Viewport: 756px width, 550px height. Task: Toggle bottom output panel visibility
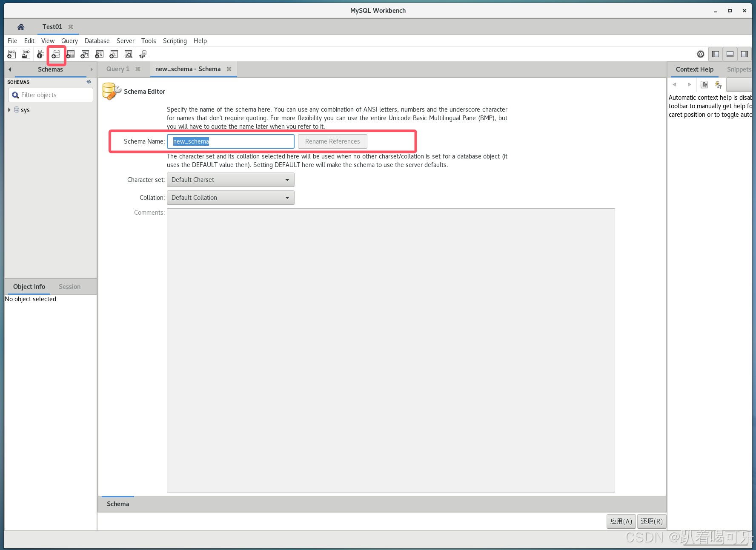[x=730, y=54]
